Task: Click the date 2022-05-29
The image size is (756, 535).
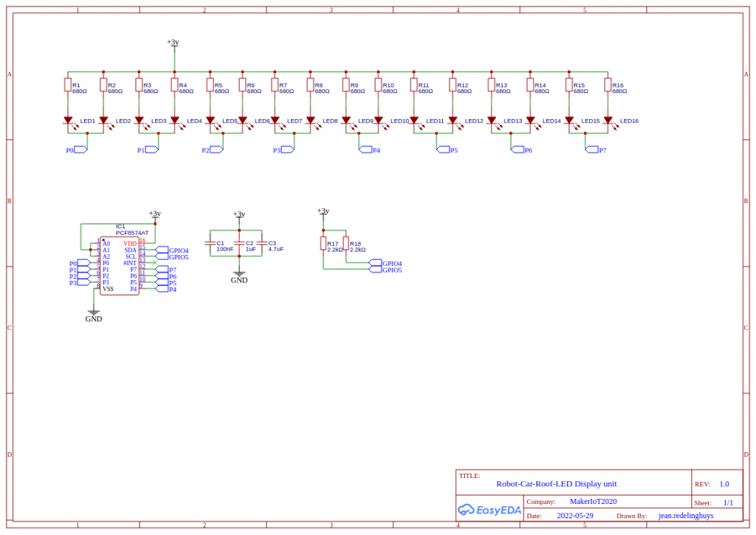Action: (575, 516)
